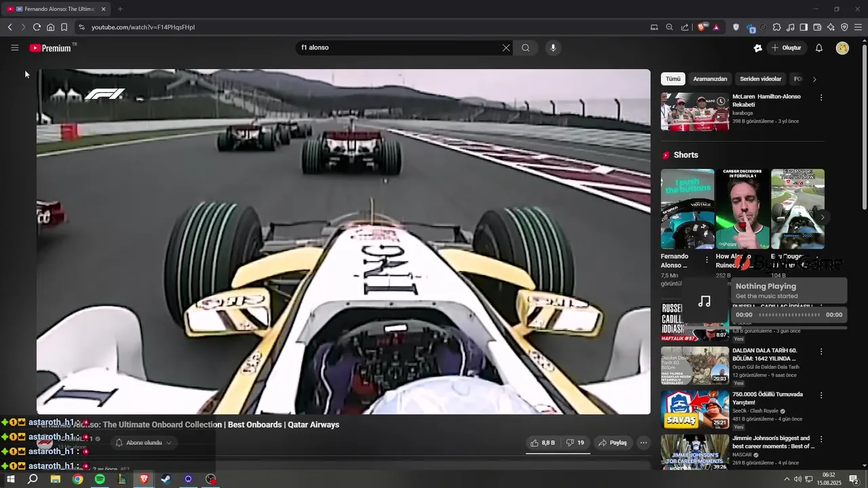This screenshot has width=868, height=488.
Task: Open the 'I push the buttons' Short
Action: point(688,209)
